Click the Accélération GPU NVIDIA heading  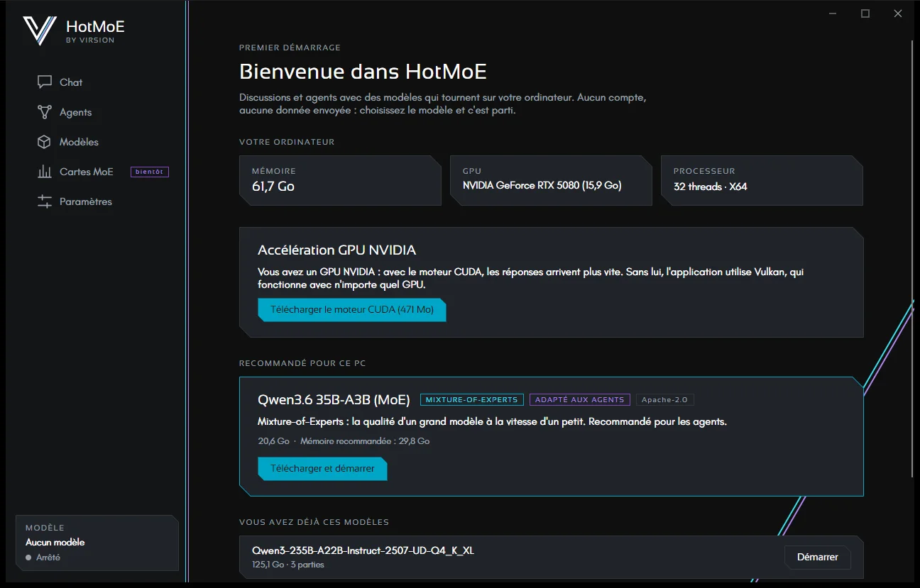pyautogui.click(x=337, y=250)
